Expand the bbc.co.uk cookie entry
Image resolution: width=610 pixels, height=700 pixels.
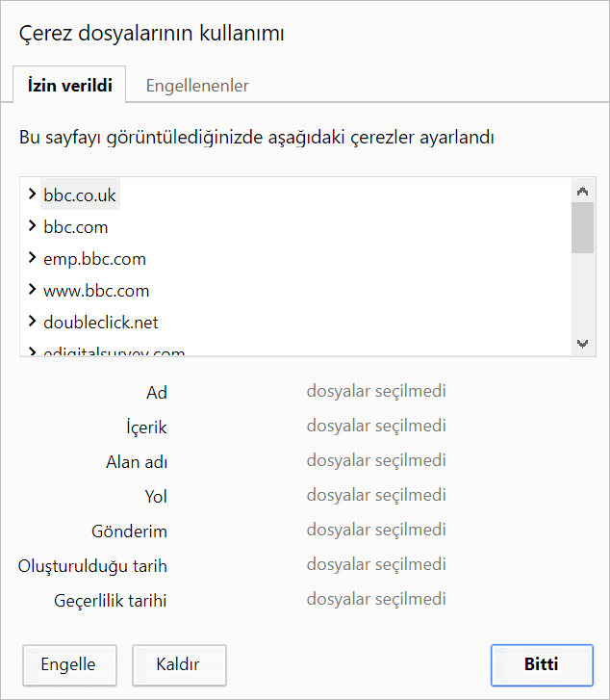tap(32, 194)
